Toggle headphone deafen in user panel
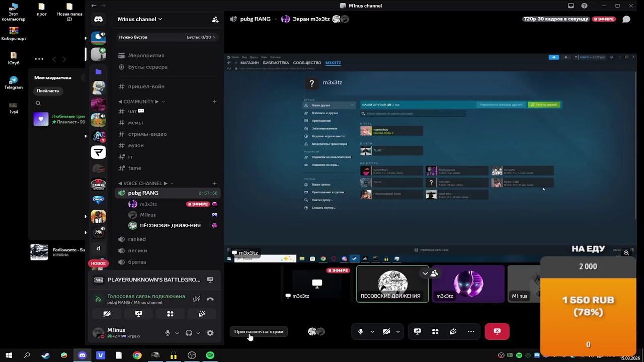644x362 pixels. 189,333
